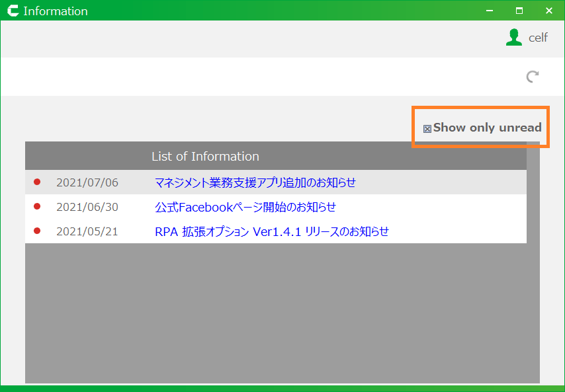This screenshot has width=565, height=392.
Task: Open the マネジメント業務支援アプリ追加のお知らせ link
Action: tap(255, 182)
